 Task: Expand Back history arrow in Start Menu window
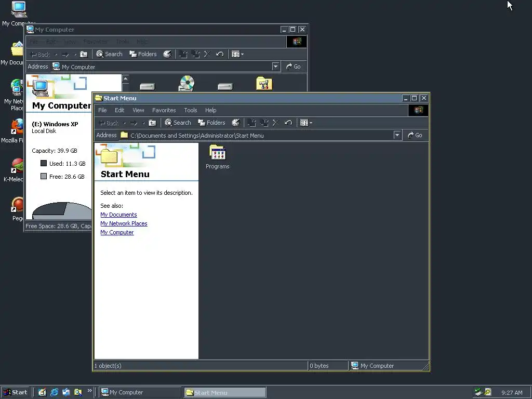[125, 123]
